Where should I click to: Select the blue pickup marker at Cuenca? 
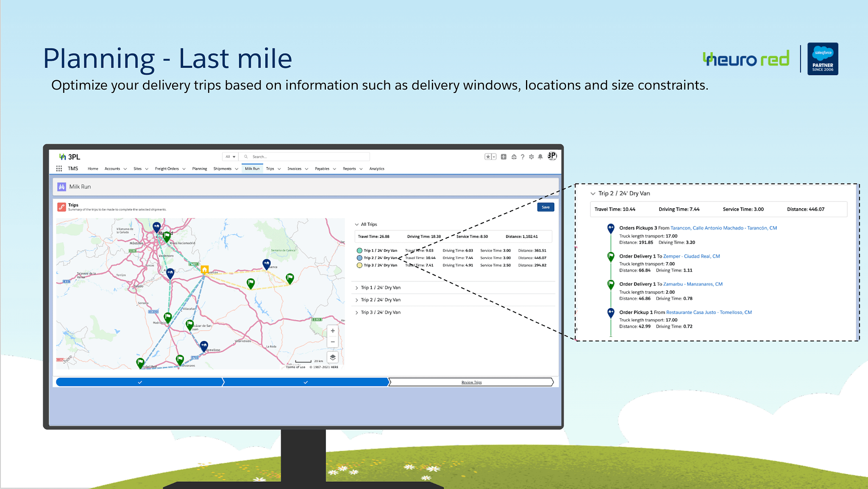[x=266, y=264]
